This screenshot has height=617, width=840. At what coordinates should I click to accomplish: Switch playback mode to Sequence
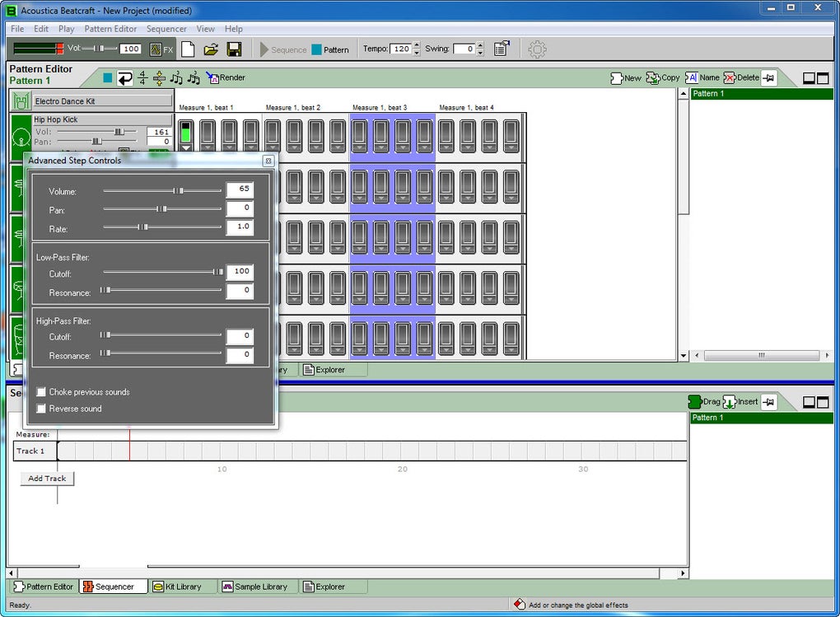pyautogui.click(x=283, y=50)
